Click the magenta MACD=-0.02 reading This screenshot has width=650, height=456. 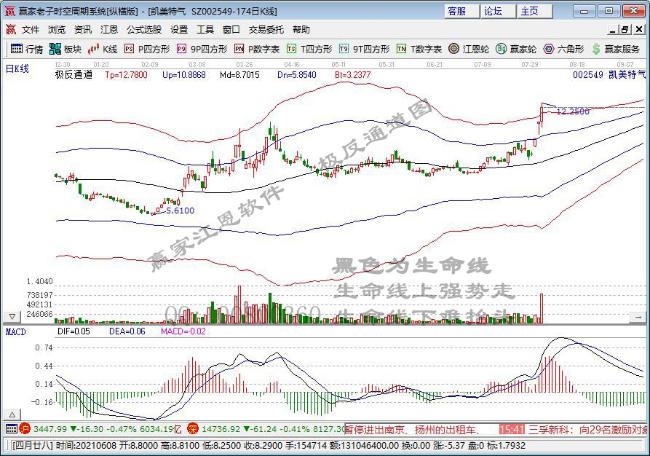183,332
